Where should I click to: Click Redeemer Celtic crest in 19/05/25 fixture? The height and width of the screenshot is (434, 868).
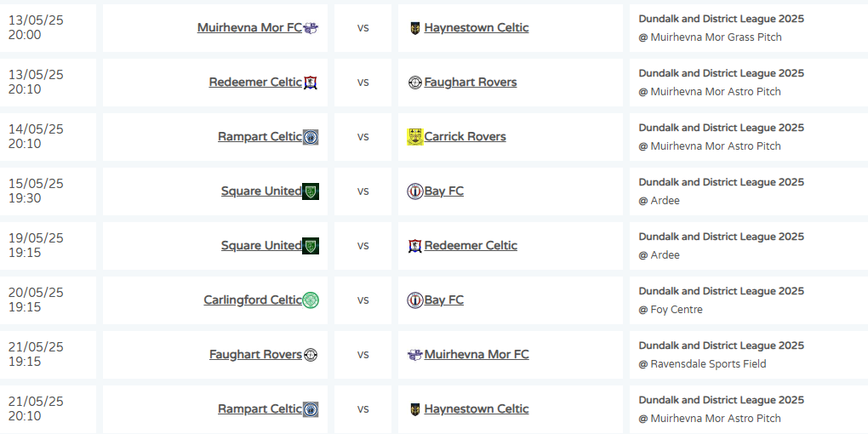coord(414,246)
